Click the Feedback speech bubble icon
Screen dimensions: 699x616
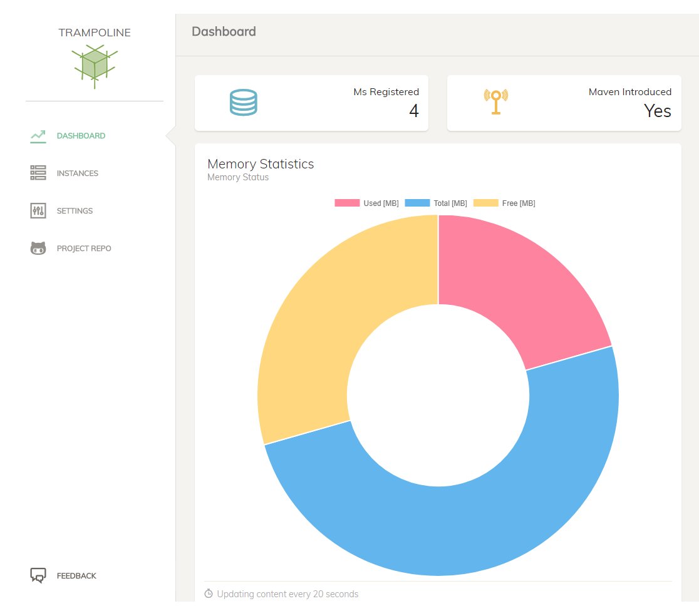click(x=38, y=575)
